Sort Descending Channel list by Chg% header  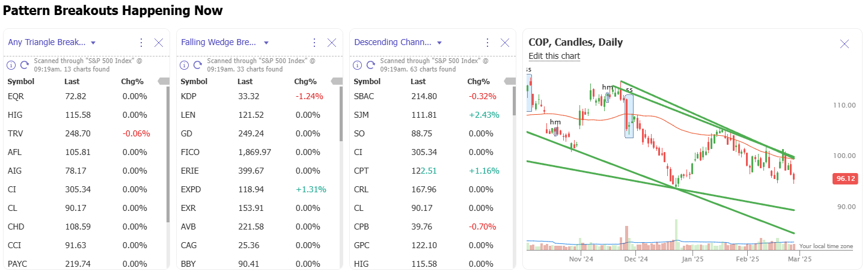click(479, 82)
